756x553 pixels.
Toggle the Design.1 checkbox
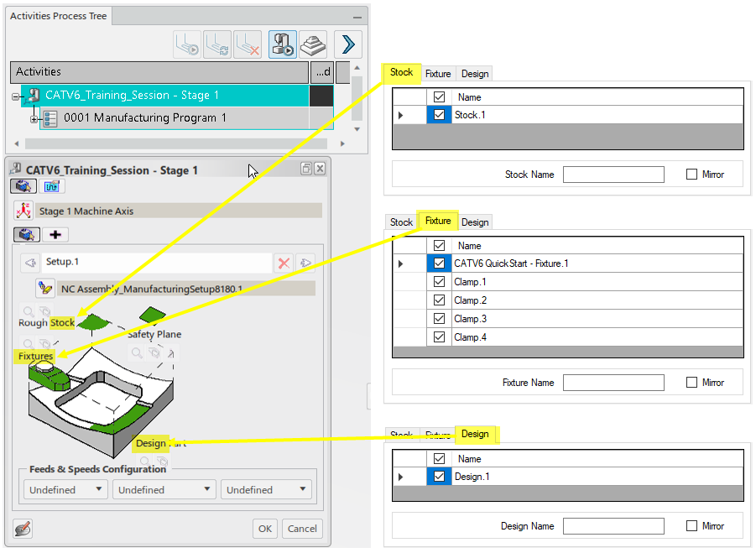coord(439,477)
